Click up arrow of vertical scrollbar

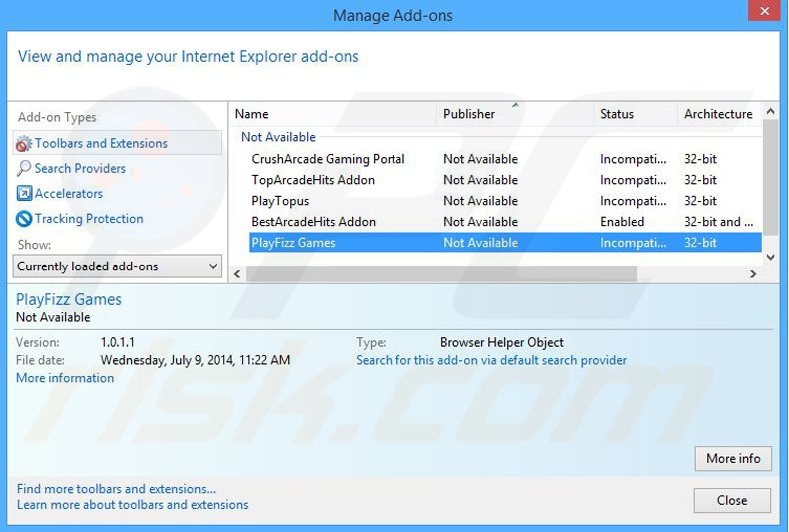[770, 111]
